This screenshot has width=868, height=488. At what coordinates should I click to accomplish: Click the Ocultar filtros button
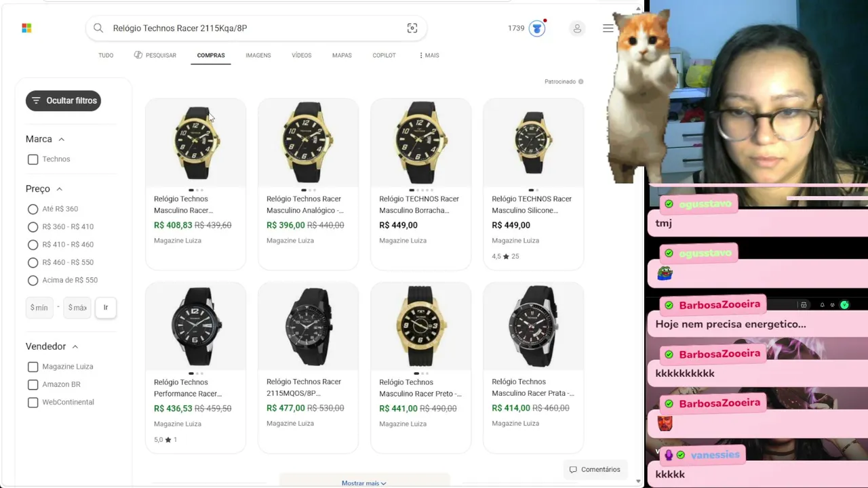point(63,100)
